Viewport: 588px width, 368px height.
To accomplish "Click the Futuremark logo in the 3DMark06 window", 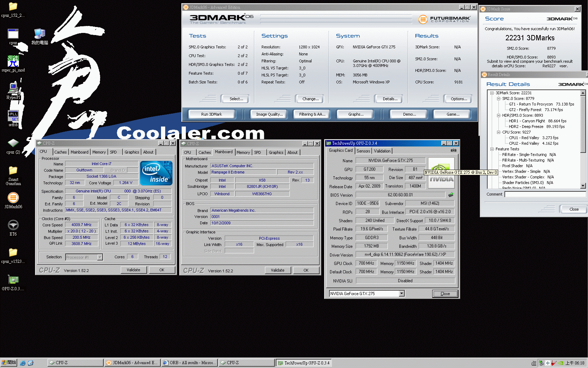I will pyautogui.click(x=444, y=19).
